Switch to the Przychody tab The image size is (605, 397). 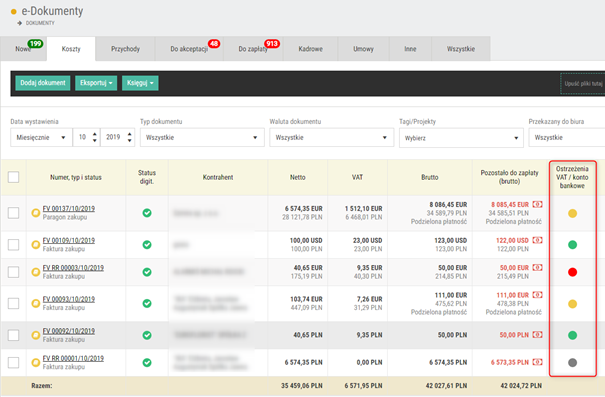(125, 49)
